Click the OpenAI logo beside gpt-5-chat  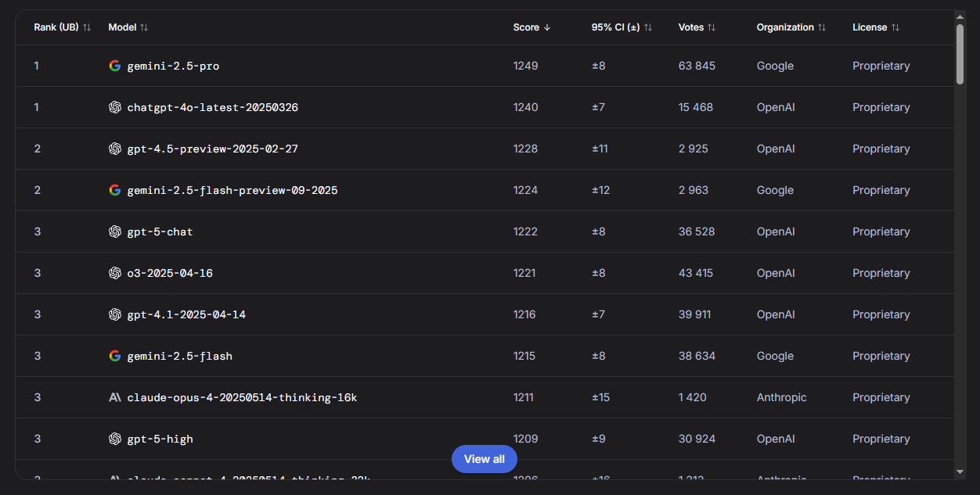[115, 231]
